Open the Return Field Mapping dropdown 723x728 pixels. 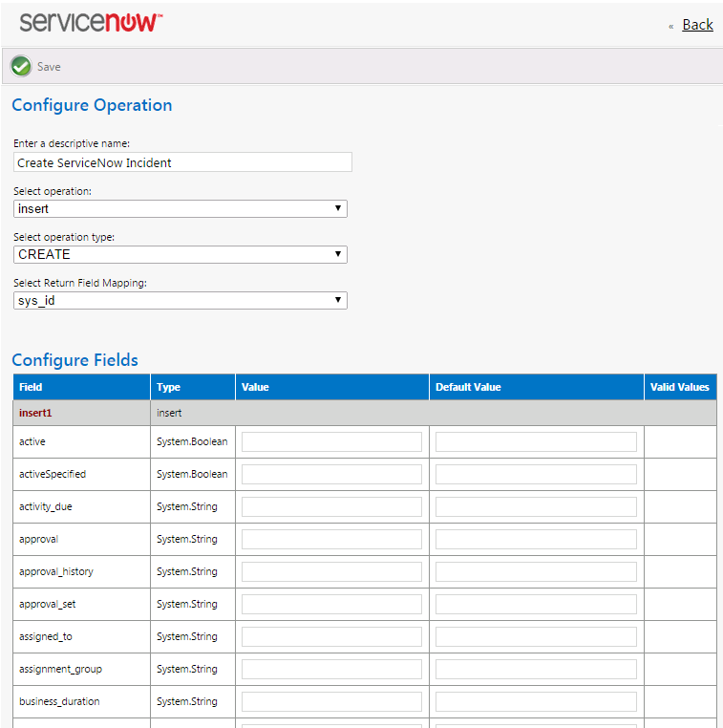pos(181,300)
